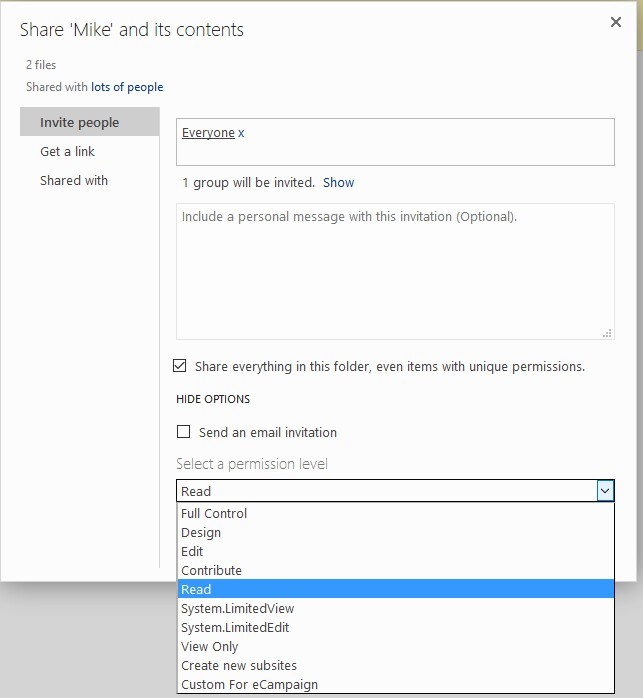Click the Everyone group name

click(x=208, y=133)
